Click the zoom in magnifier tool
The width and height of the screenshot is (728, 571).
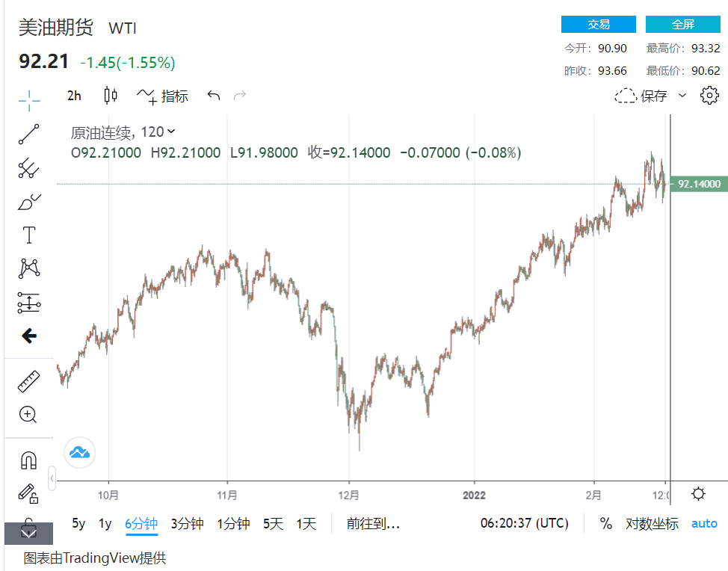(x=29, y=415)
